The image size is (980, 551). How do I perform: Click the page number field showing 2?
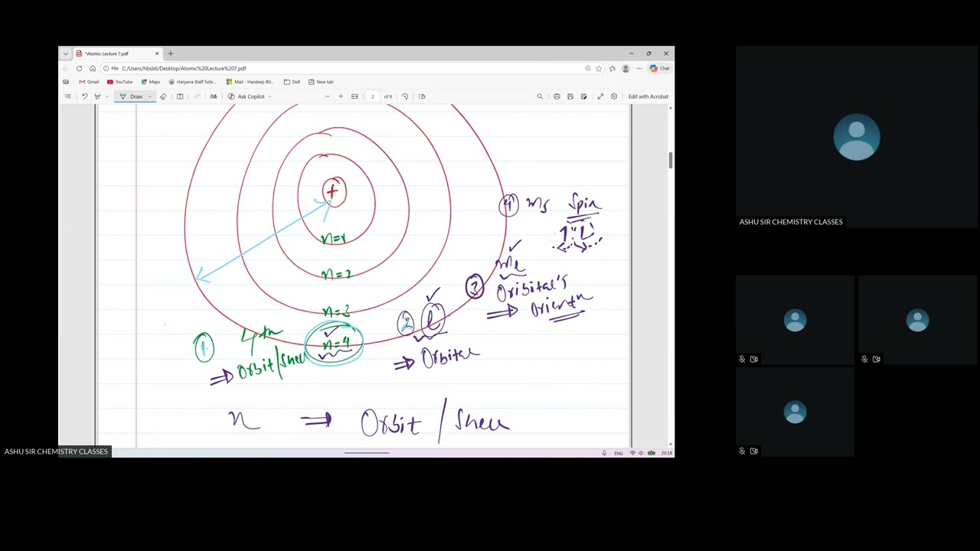[x=373, y=96]
